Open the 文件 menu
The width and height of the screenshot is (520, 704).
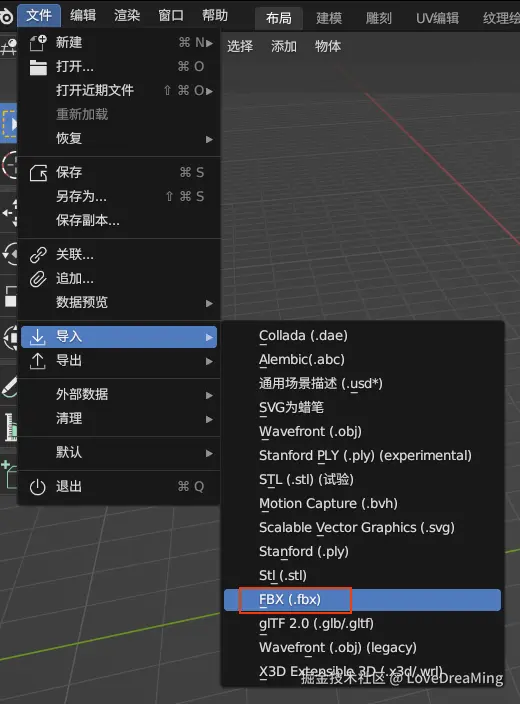pyautogui.click(x=39, y=16)
